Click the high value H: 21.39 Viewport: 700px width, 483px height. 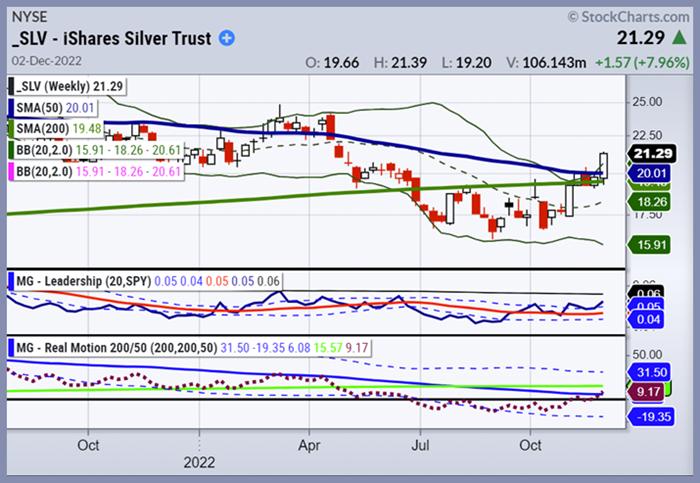[x=400, y=62]
